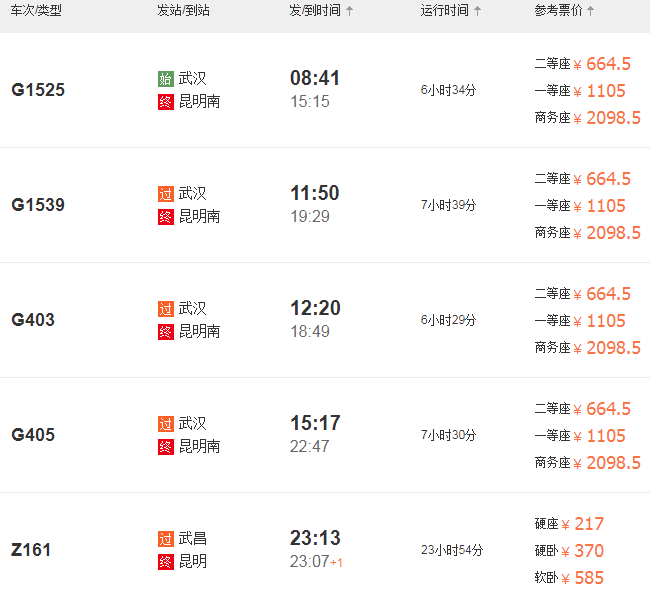Open train Z161 link

pos(31,550)
